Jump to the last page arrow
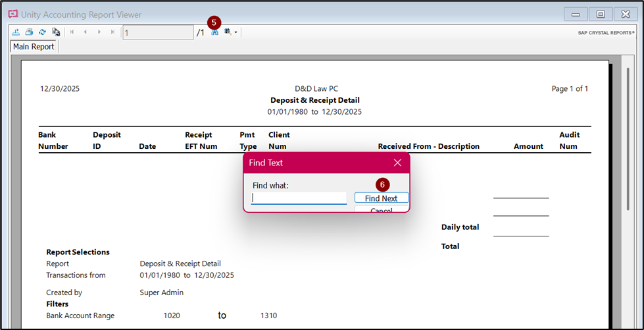Viewport: 644px width, 330px height. coord(112,32)
